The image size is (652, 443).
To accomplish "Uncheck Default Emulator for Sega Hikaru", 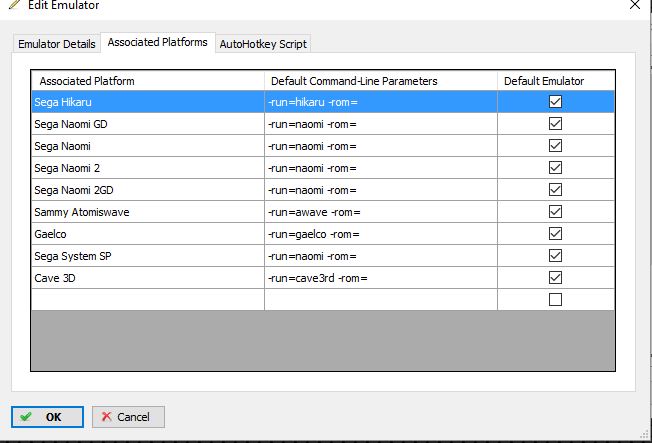I will [x=556, y=101].
